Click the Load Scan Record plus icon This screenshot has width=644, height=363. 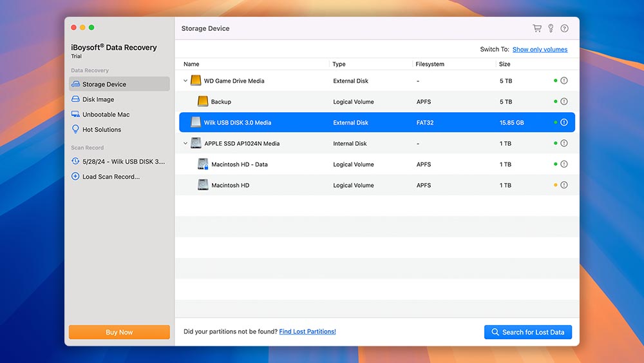(x=75, y=177)
